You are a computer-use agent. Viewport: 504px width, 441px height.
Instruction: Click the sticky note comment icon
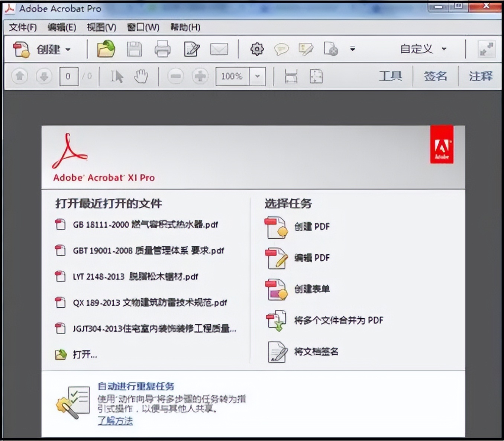tap(282, 49)
